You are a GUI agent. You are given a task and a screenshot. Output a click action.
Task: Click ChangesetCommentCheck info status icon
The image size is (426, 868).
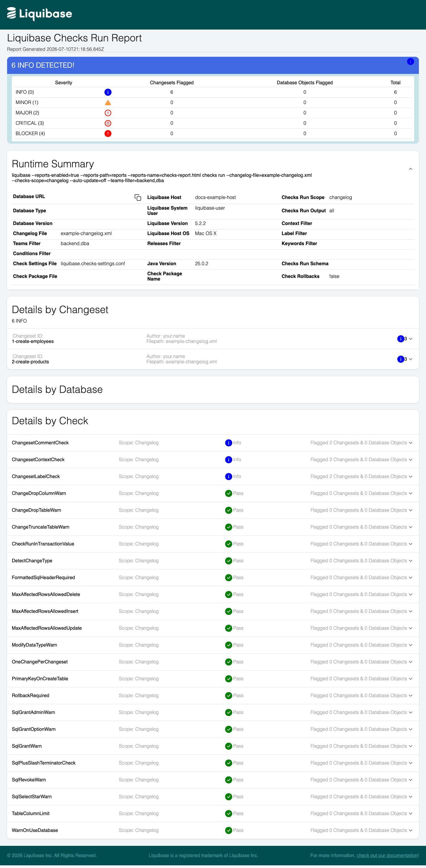click(x=228, y=443)
